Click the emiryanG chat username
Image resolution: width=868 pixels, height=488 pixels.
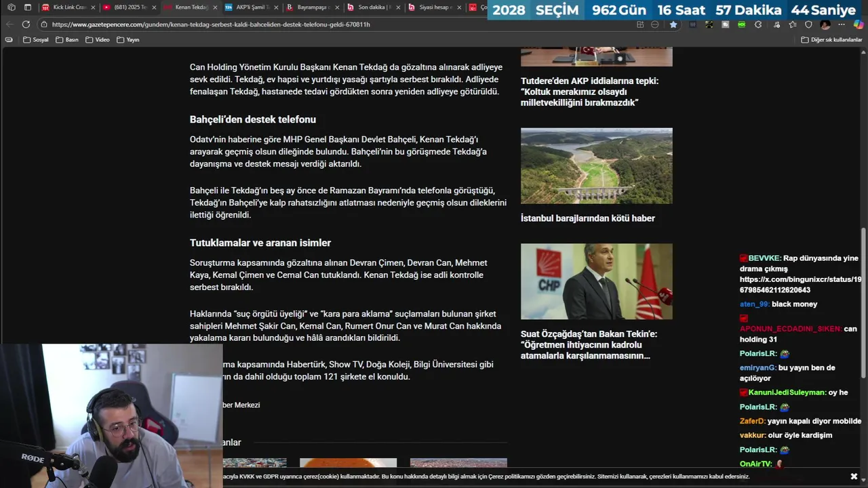[757, 367]
